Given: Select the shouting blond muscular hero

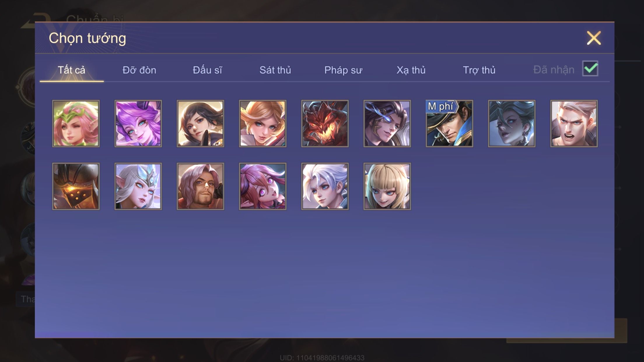Looking at the screenshot, I should 574,124.
